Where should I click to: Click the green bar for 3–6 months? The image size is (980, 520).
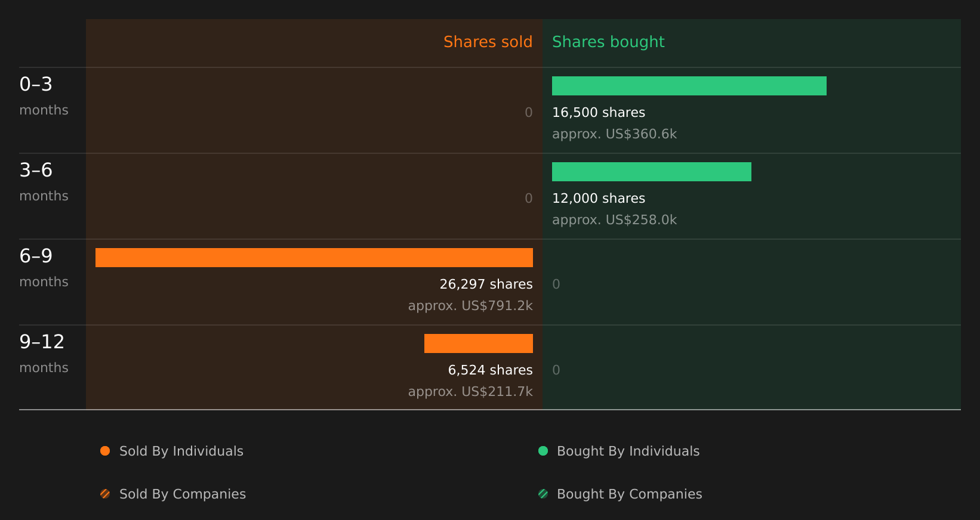(x=652, y=172)
